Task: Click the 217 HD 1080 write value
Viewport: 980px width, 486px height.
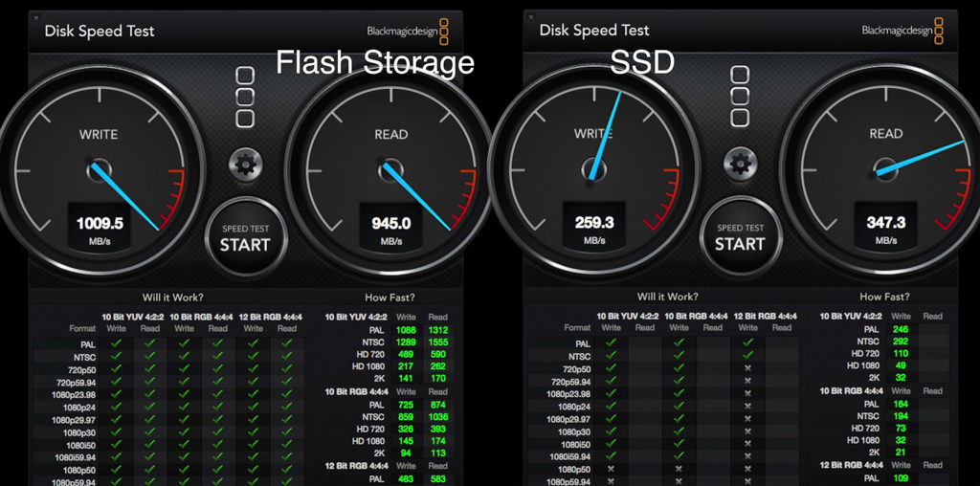Action: 406,366
